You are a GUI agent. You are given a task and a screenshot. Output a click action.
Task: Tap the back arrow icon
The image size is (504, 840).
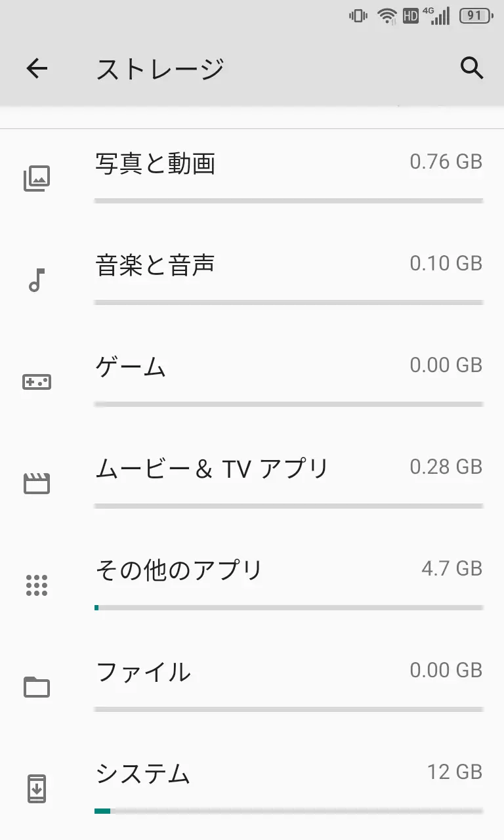(x=37, y=68)
